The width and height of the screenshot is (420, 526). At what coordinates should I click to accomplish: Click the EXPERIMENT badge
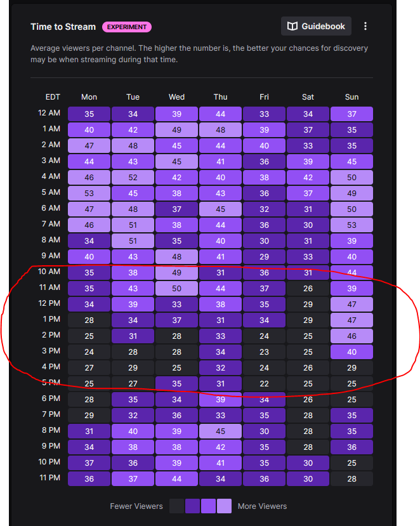click(127, 27)
